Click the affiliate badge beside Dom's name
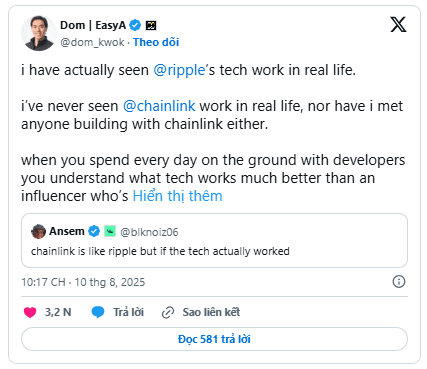427x369 pixels. click(x=151, y=25)
